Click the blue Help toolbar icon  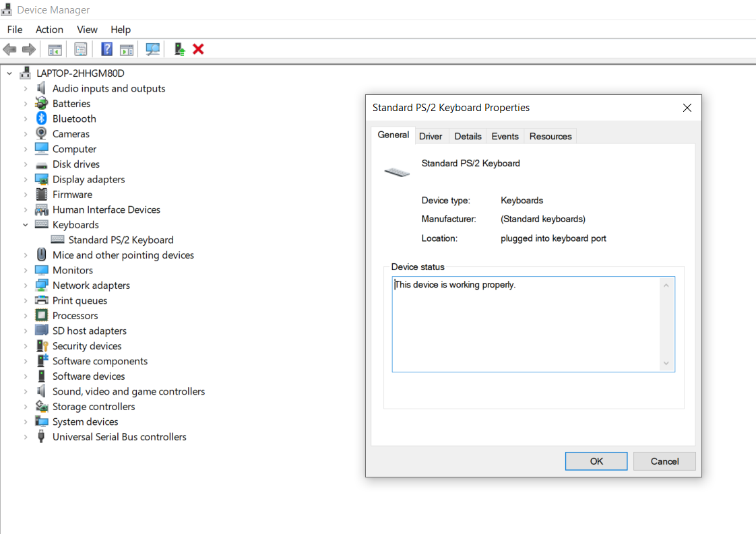point(106,49)
